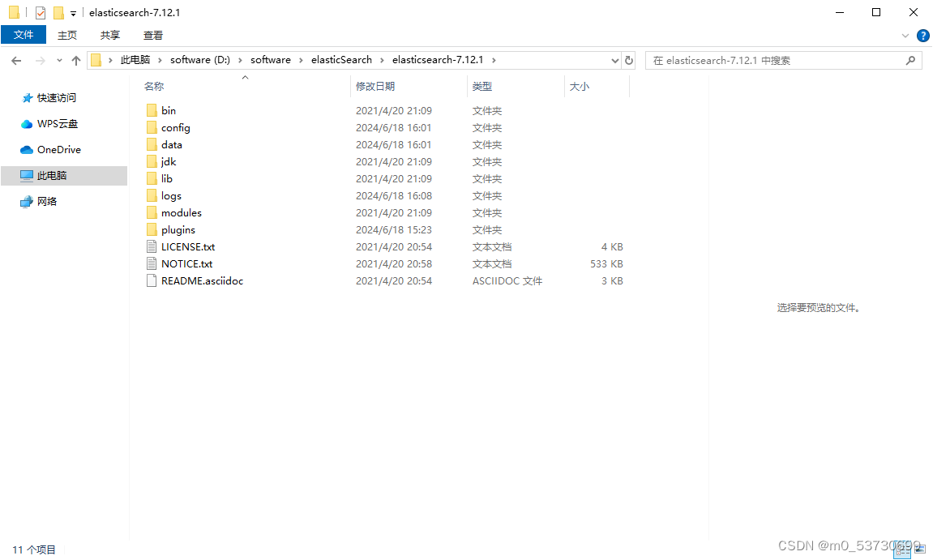Select the data folder icon
The height and width of the screenshot is (560, 933).
coord(152,144)
